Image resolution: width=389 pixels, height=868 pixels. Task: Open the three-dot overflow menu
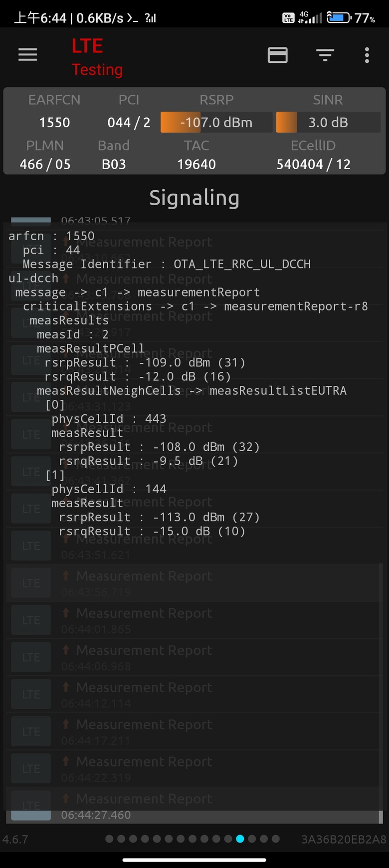(367, 55)
